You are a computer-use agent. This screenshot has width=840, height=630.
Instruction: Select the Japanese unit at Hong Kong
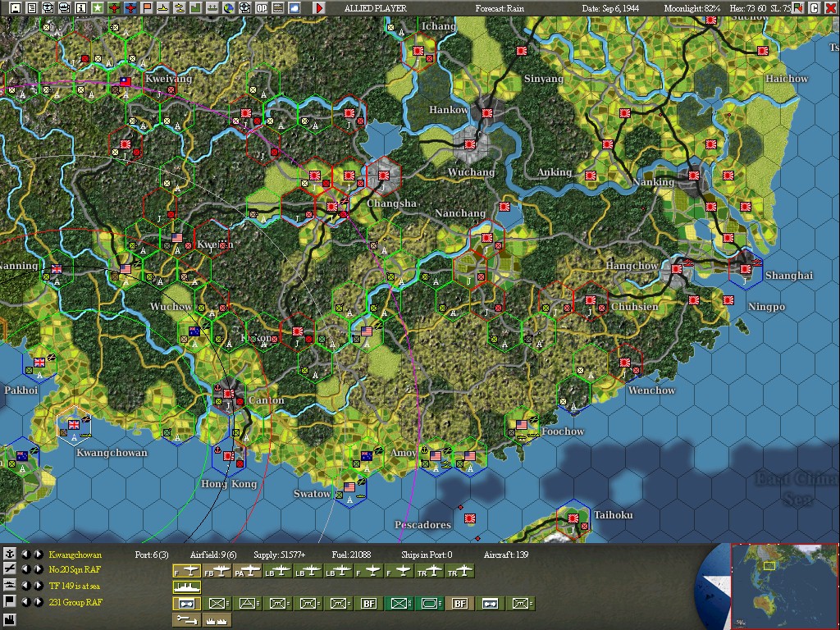pyautogui.click(x=229, y=457)
